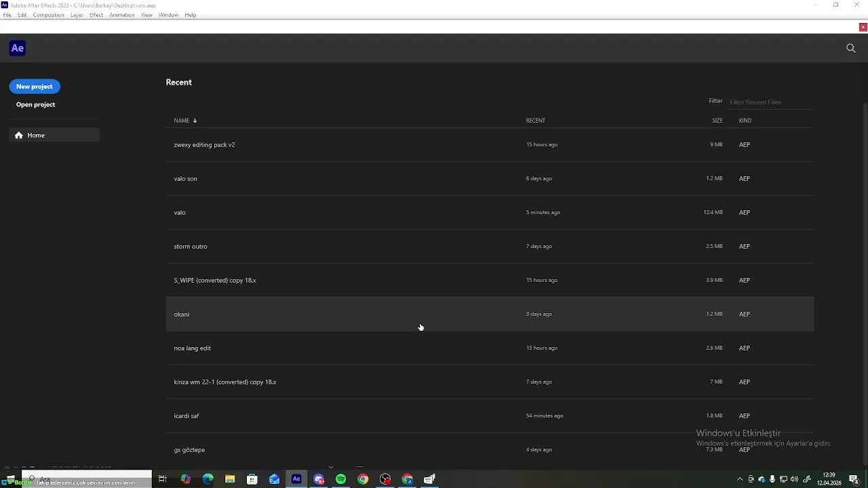The width and height of the screenshot is (868, 488).
Task: Open the Animation menu
Action: [x=122, y=15]
